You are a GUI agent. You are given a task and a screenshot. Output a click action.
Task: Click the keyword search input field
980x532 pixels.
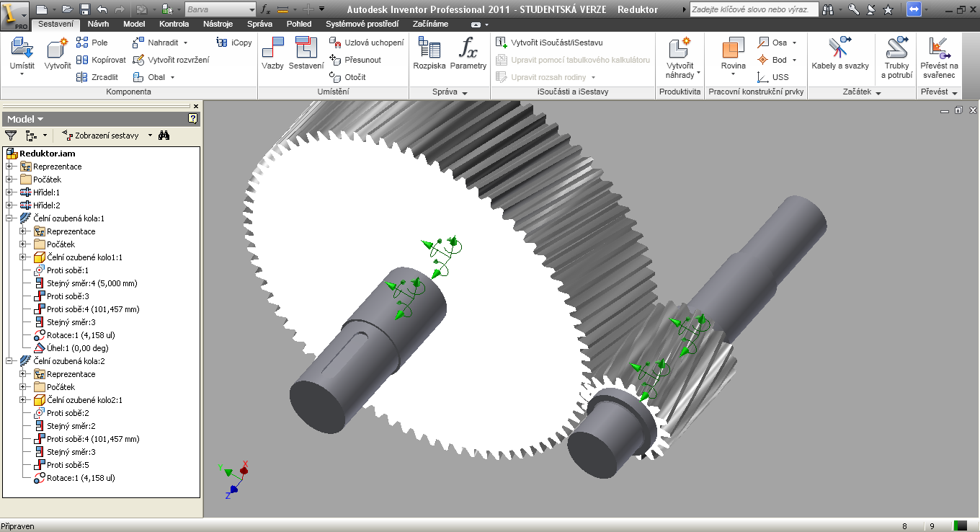click(x=754, y=9)
